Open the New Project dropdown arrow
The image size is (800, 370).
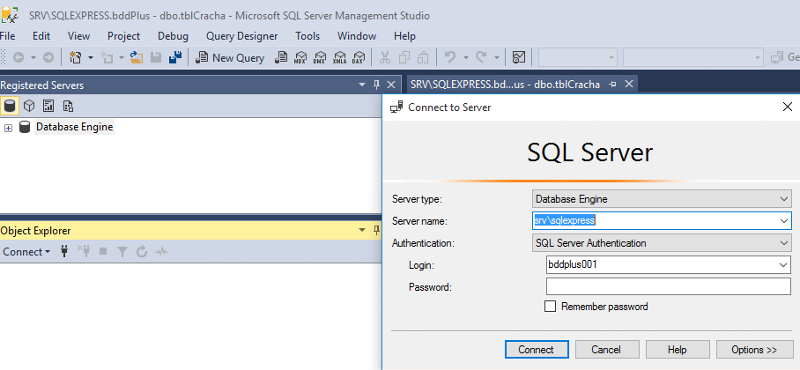(x=91, y=58)
